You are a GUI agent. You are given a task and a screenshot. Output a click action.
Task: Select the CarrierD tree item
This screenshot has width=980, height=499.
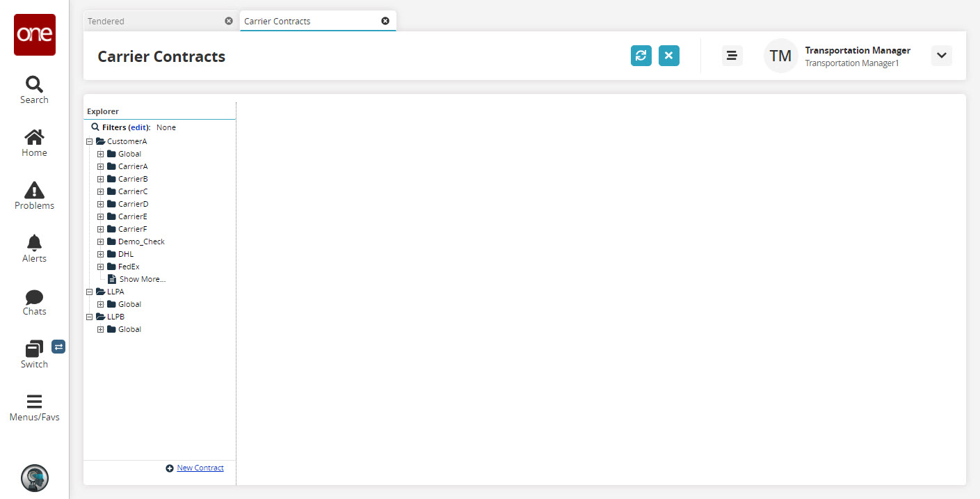coord(133,204)
